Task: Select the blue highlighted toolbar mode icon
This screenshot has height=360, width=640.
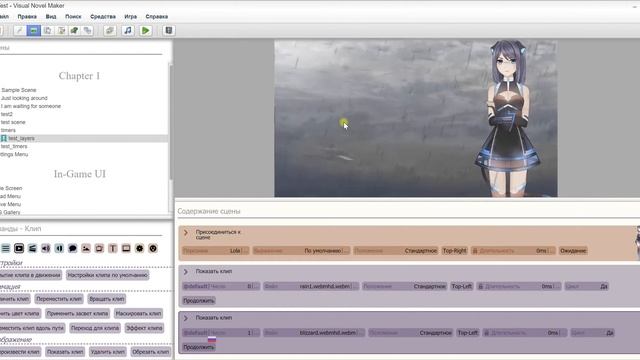Action: click(x=33, y=31)
